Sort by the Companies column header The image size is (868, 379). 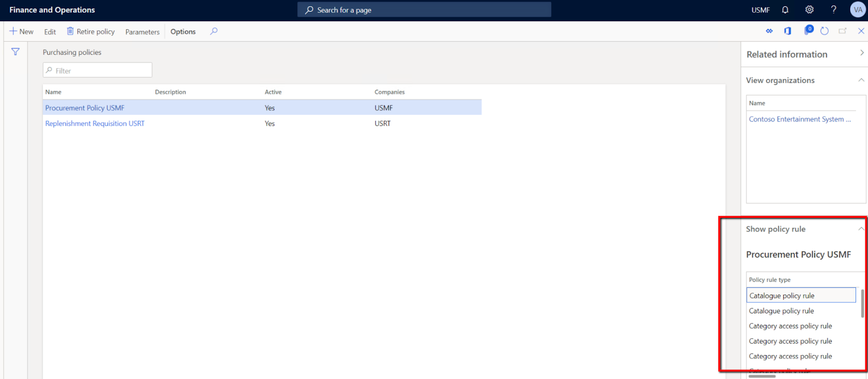pos(390,92)
